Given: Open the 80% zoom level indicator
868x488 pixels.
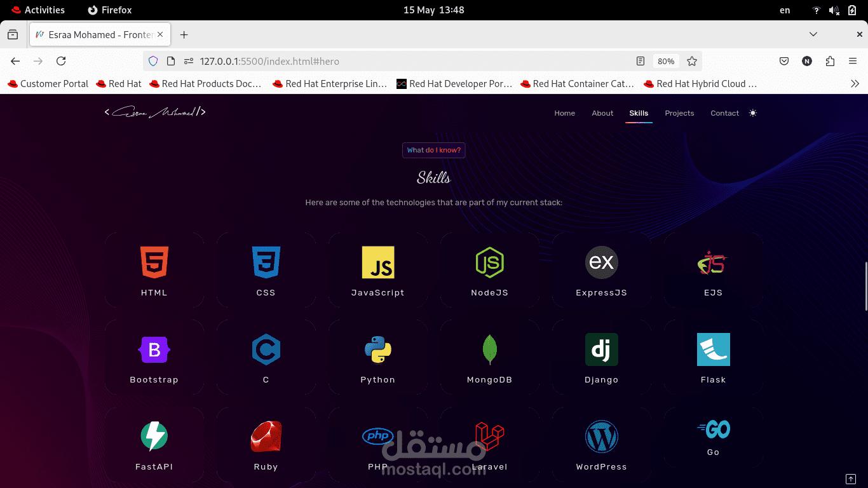Looking at the screenshot, I should (666, 61).
